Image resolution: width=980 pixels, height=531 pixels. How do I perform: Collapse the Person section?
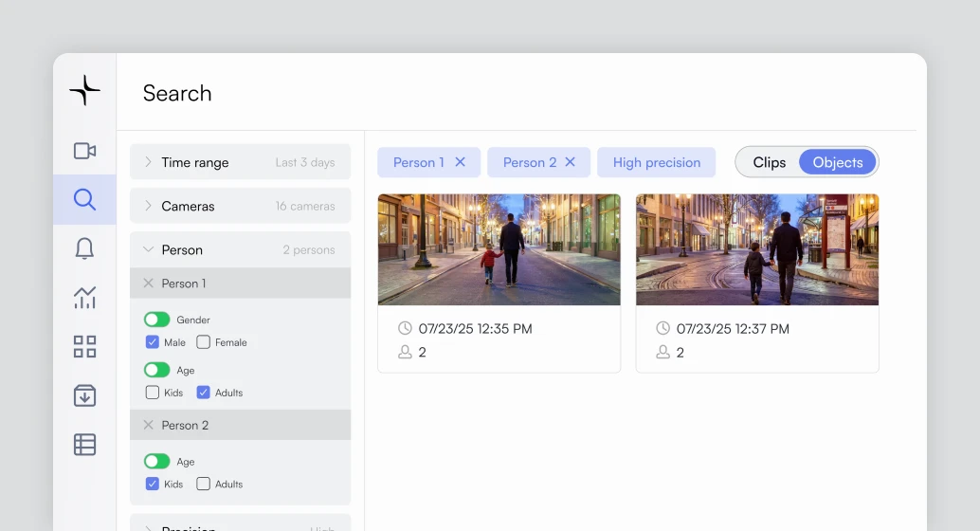point(240,249)
